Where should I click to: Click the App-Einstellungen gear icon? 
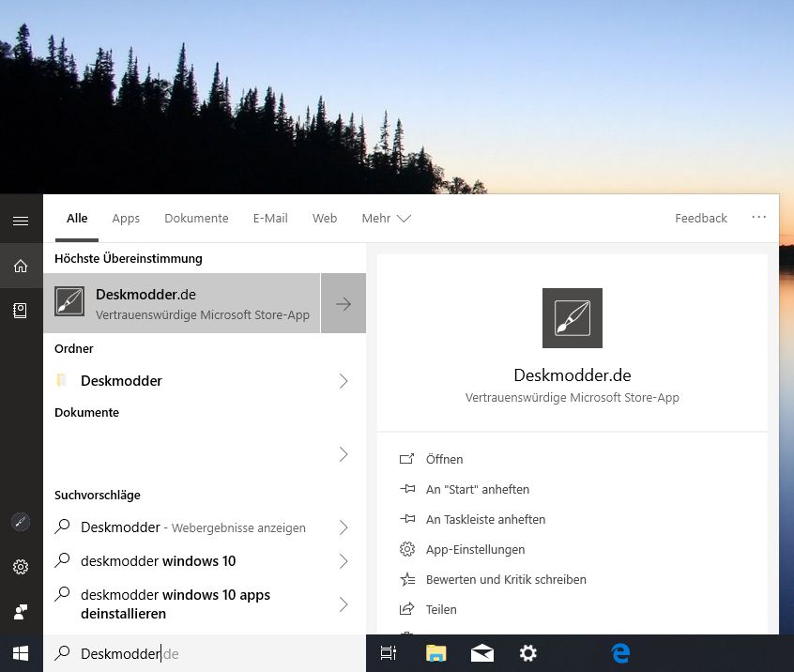click(x=407, y=549)
